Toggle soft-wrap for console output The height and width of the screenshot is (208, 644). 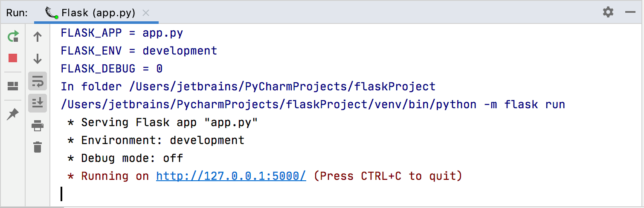pyautogui.click(x=38, y=81)
